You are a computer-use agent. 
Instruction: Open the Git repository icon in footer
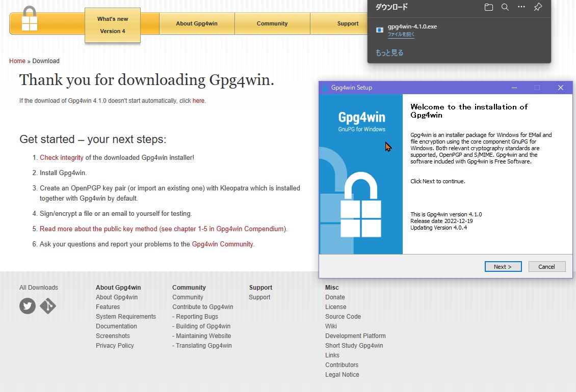48,306
